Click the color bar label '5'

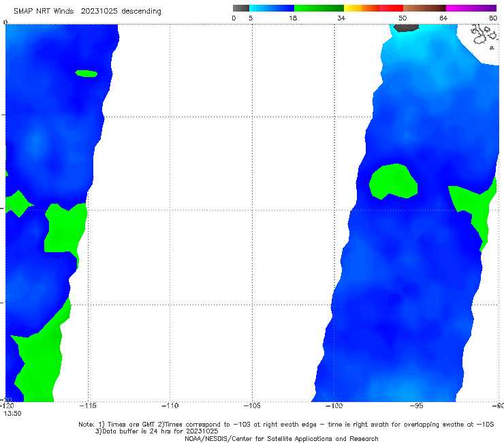tap(251, 18)
